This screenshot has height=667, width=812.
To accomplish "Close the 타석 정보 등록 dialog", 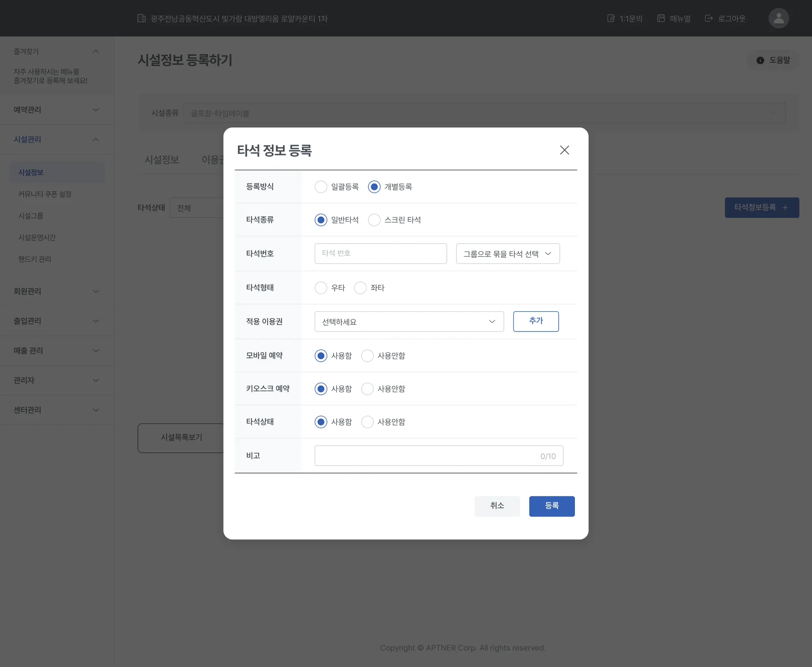I will pos(564,150).
